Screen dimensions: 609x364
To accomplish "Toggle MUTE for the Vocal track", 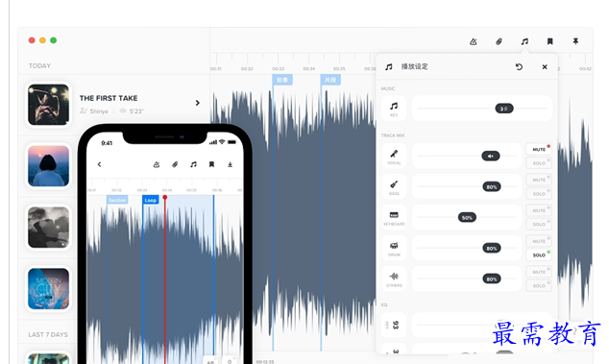I will 539,149.
